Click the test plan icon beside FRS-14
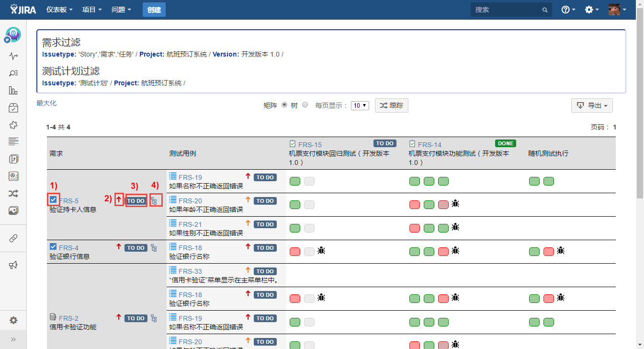The height and width of the screenshot is (349, 644). [412, 144]
